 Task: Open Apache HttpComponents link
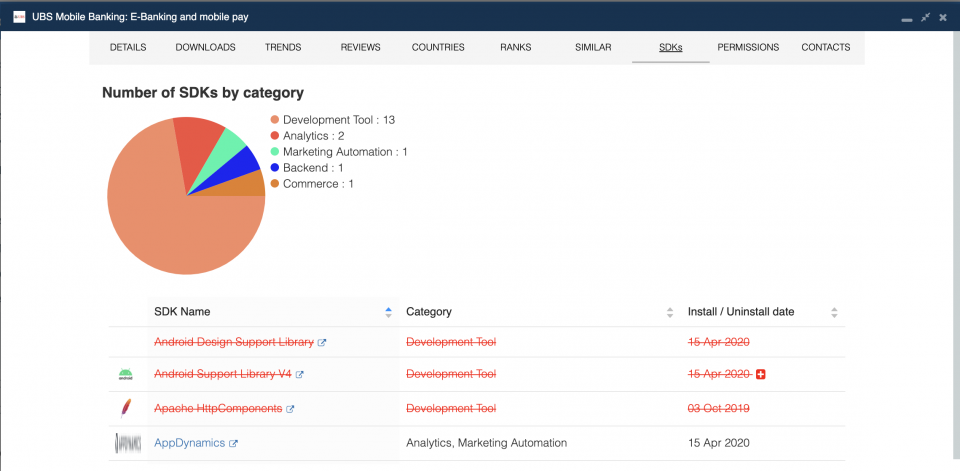coord(218,409)
